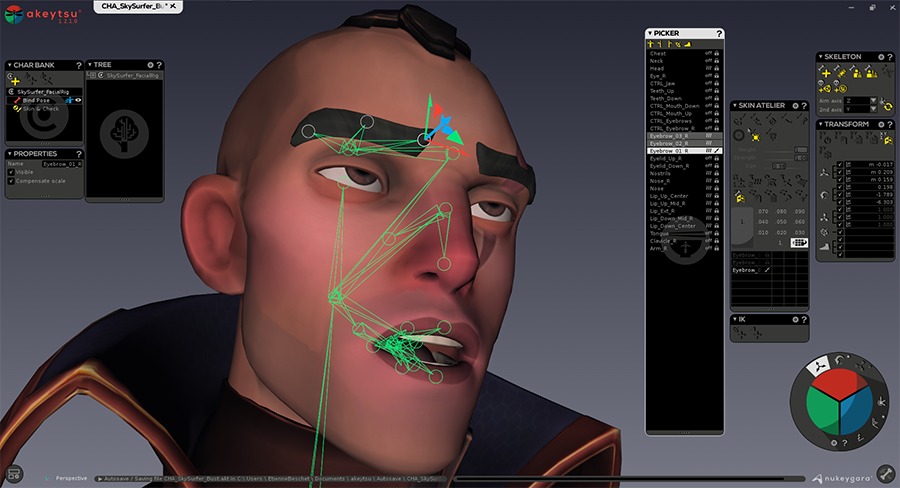The image size is (900, 488).
Task: Collapse the IK panel
Action: click(x=735, y=319)
